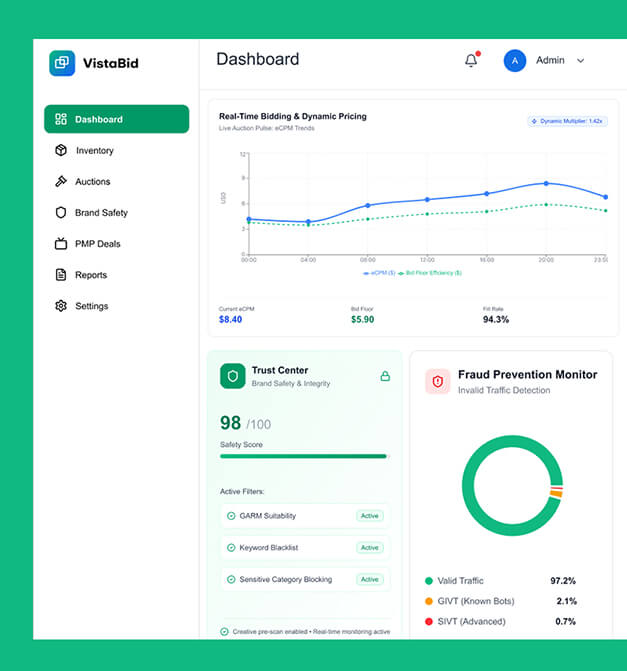Open the notifications bell

pos(471,60)
